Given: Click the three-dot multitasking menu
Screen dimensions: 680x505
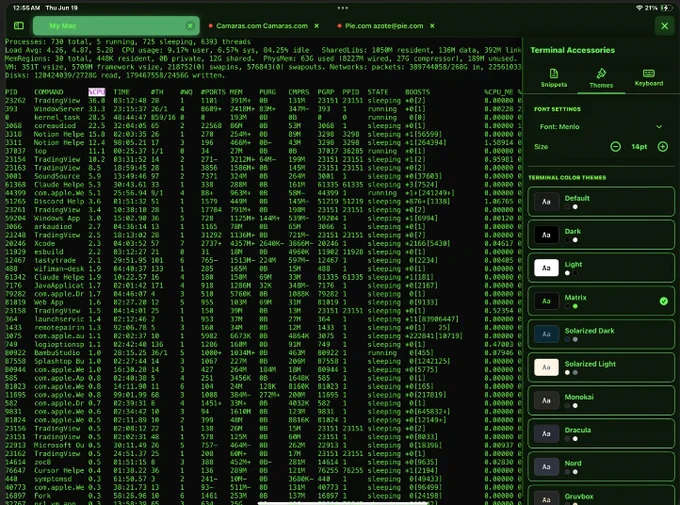Looking at the screenshot, I should [343, 7].
